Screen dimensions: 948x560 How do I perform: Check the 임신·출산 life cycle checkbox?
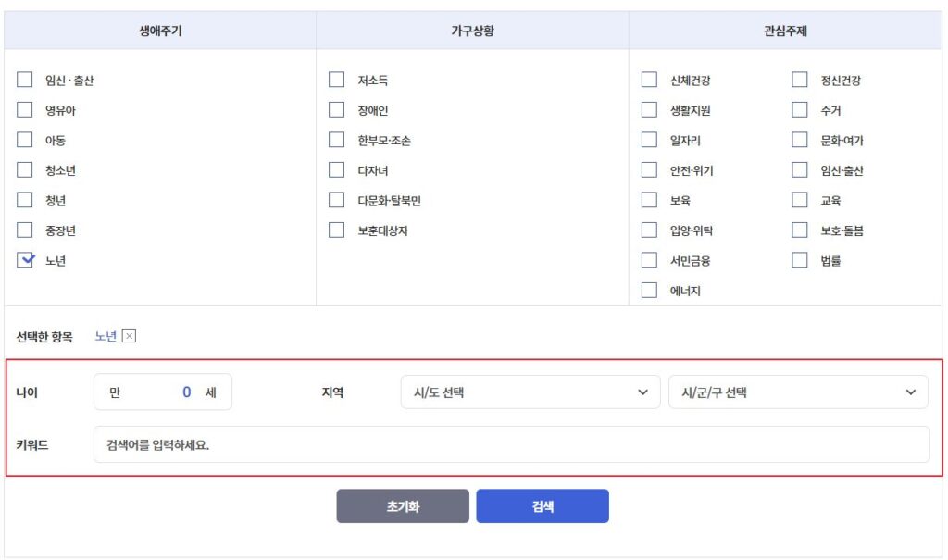[x=25, y=80]
